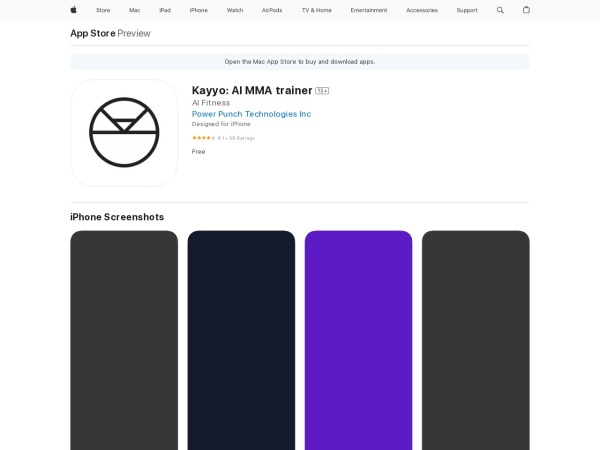Go to Support page
Viewport: 600px width, 450px height.
(467, 10)
